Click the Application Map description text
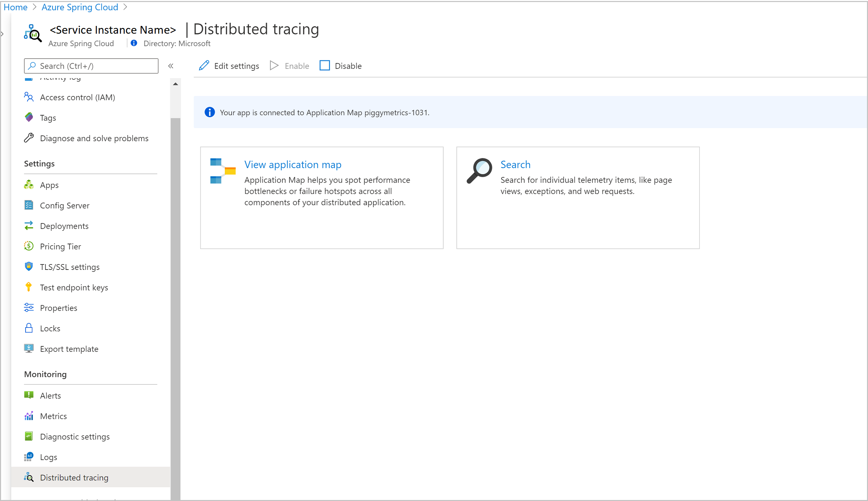The image size is (868, 501). pyautogui.click(x=327, y=191)
